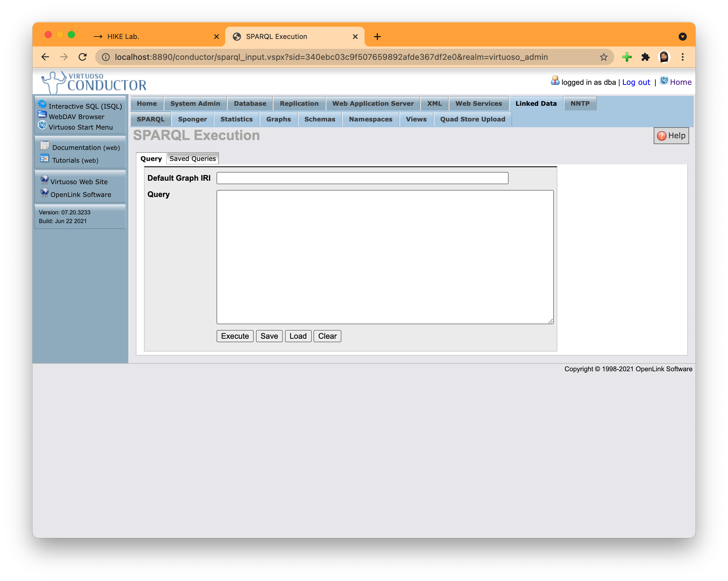Click the OpenLink Software globe icon
Image resolution: width=728 pixels, height=581 pixels.
click(45, 192)
